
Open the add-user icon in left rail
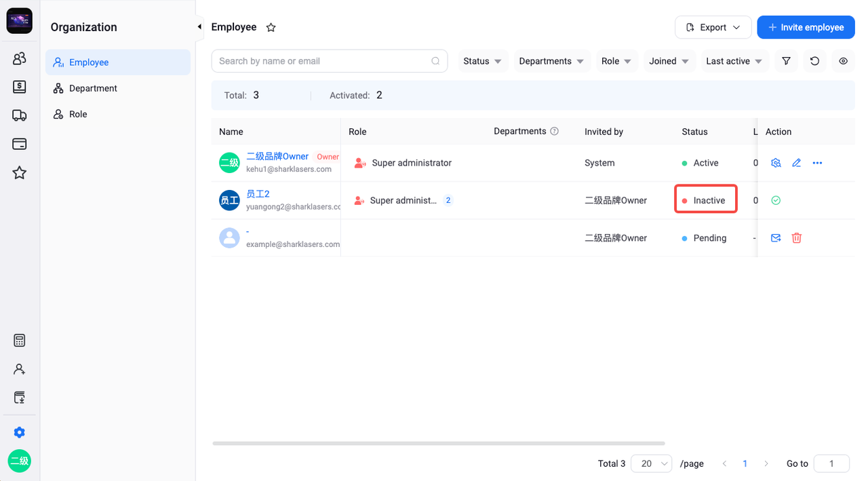click(x=20, y=369)
